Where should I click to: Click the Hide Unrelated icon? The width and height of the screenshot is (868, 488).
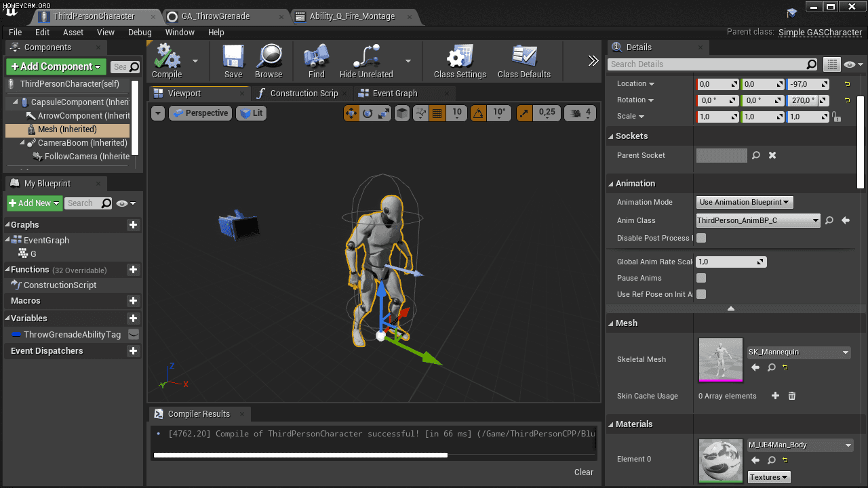click(x=366, y=60)
